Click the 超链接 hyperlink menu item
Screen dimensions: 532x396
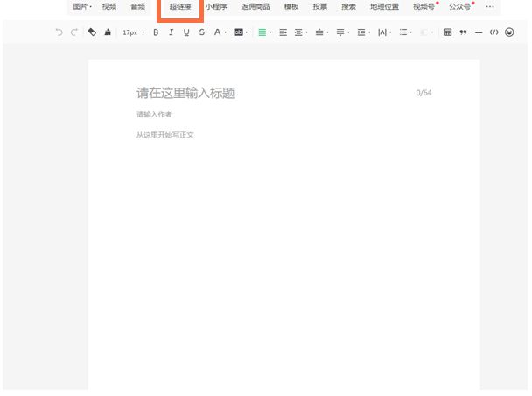pos(179,6)
